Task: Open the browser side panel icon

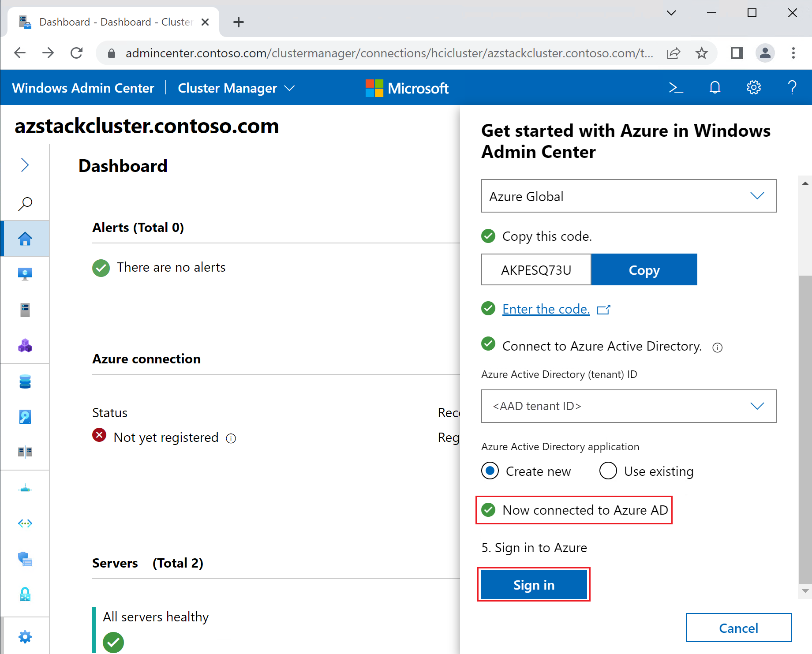Action: coord(737,53)
